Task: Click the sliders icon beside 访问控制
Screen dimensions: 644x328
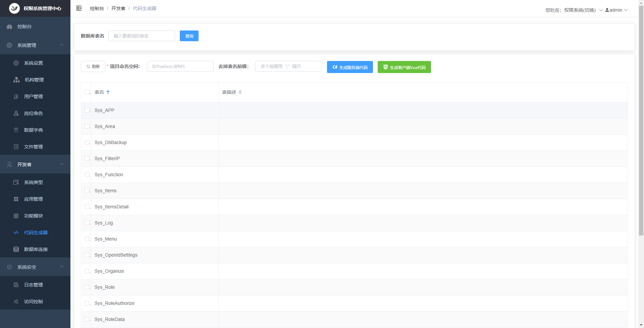Action: point(16,302)
